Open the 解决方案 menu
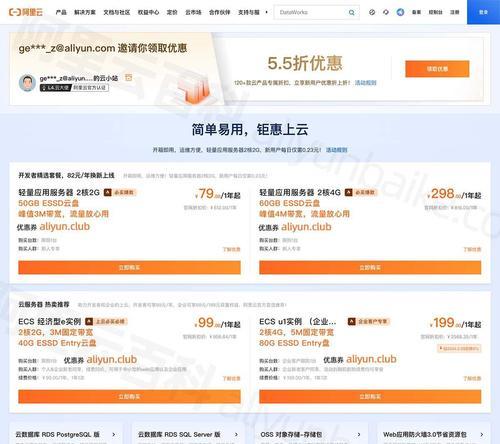The image size is (500, 444). pos(85,12)
